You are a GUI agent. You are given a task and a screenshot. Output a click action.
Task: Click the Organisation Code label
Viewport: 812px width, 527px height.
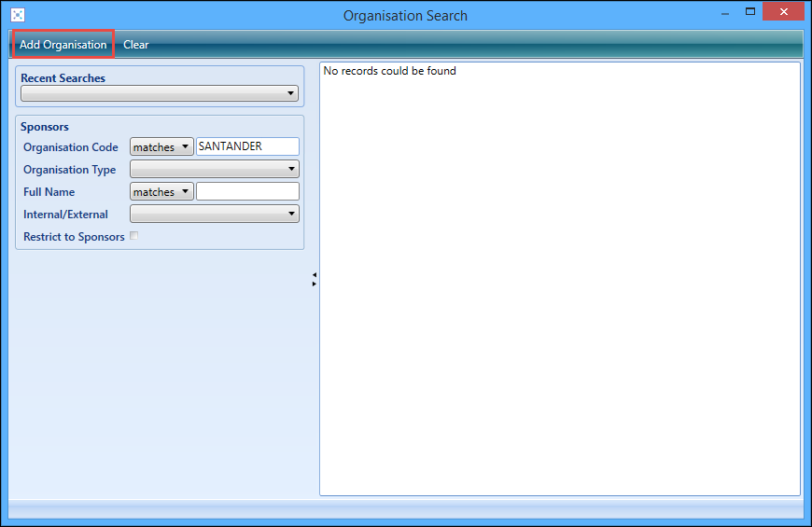tap(70, 147)
